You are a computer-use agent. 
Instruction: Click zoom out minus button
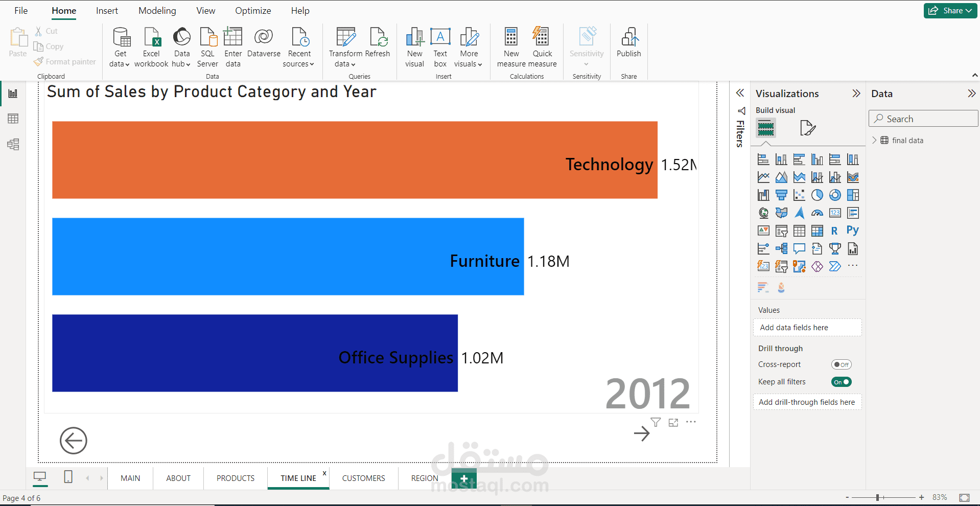tap(847, 497)
